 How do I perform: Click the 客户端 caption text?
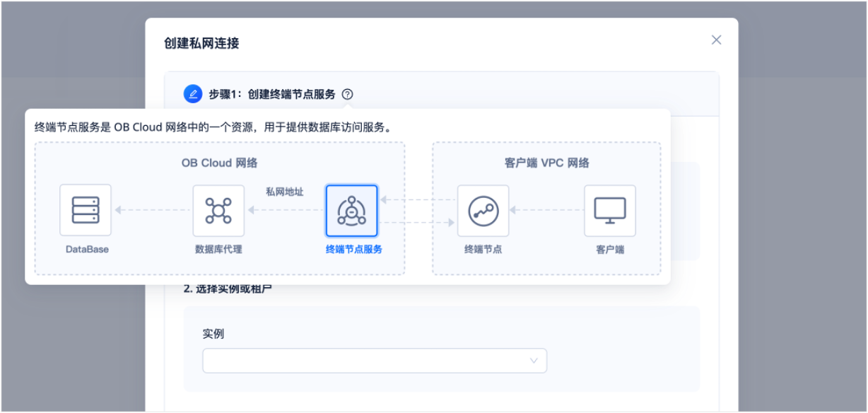[x=610, y=250]
